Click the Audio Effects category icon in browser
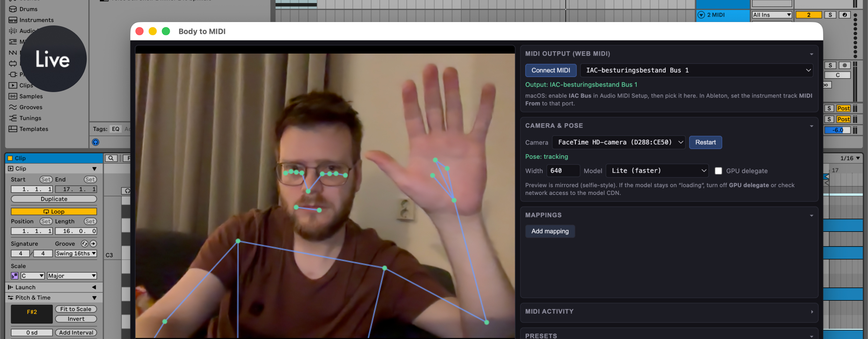The image size is (868, 339). click(13, 31)
